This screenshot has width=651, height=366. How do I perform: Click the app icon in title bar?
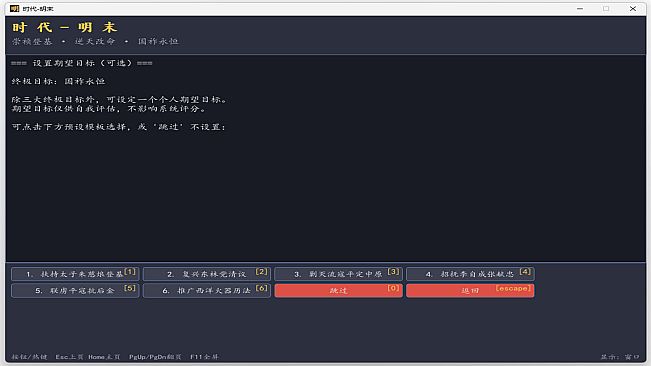15,9
